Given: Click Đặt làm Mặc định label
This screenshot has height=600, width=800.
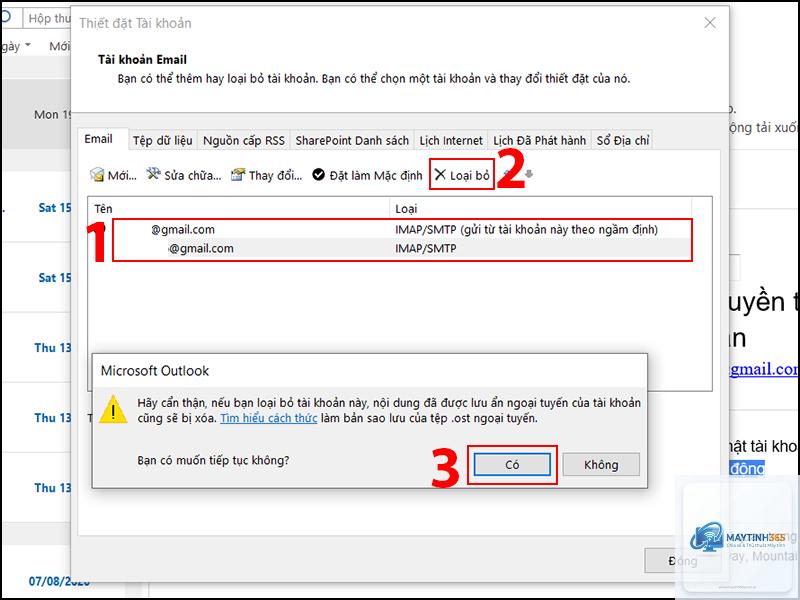Looking at the screenshot, I should click(376, 176).
